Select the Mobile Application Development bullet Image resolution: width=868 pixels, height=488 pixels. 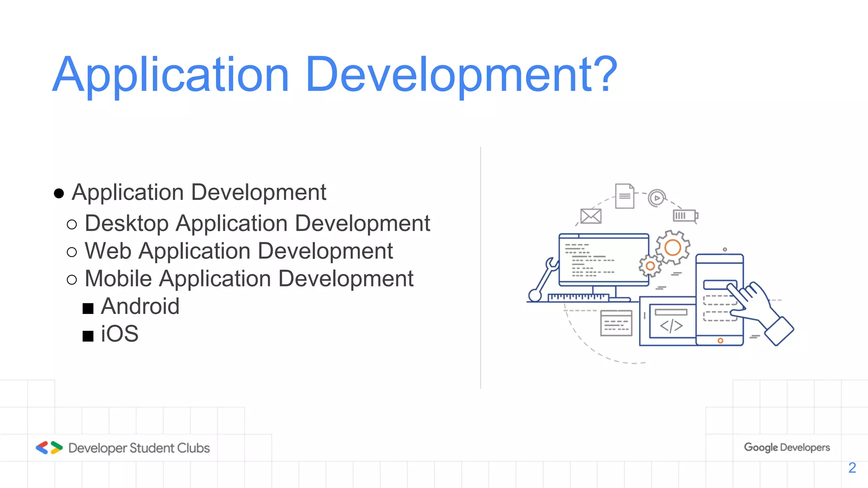pos(249,279)
